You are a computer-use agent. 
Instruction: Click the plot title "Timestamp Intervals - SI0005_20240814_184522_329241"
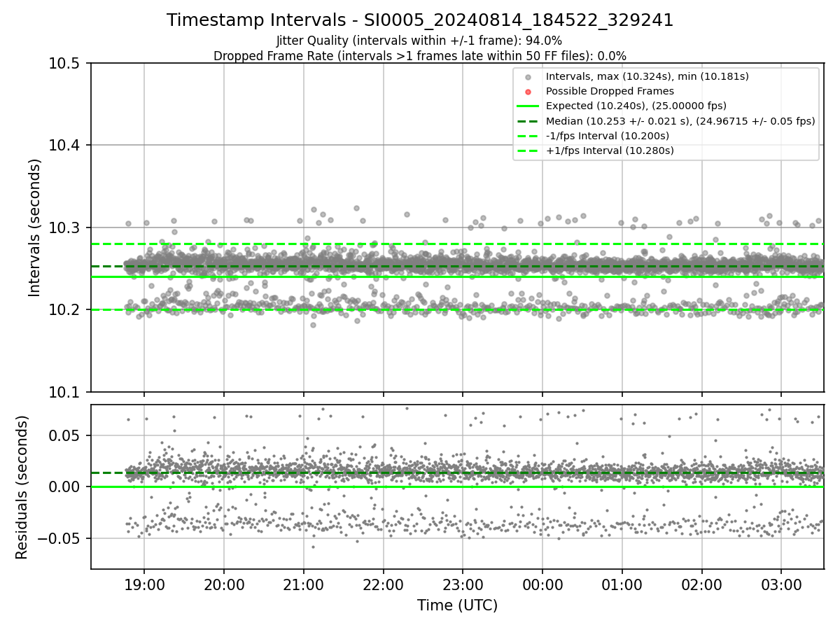point(420,20)
